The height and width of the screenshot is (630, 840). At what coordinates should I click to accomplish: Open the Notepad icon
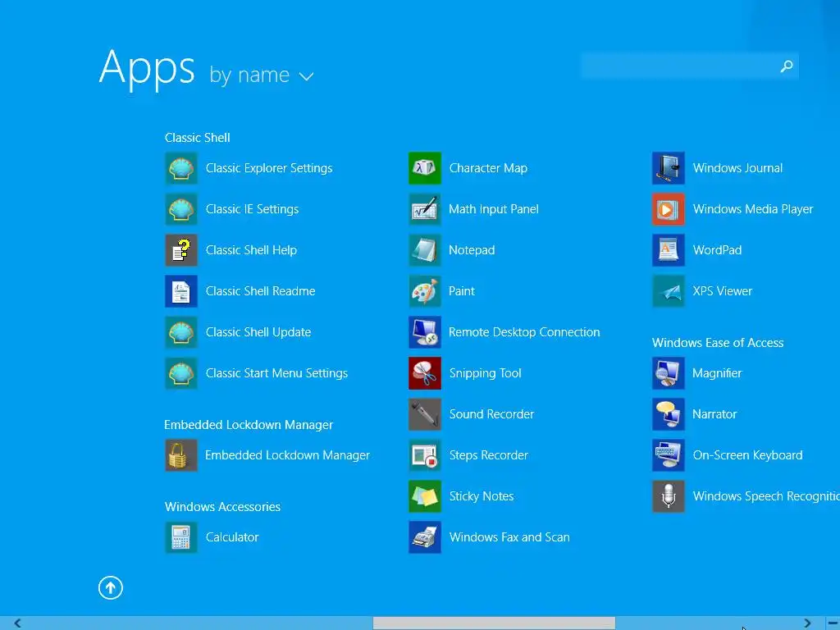(425, 250)
